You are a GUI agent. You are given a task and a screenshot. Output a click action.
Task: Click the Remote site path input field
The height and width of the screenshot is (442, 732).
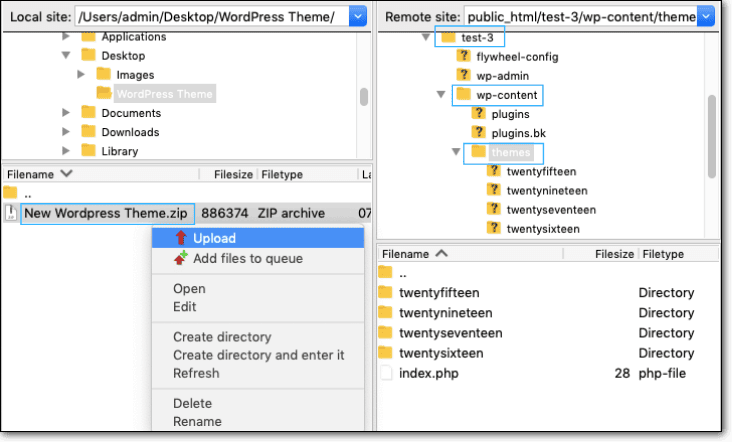coord(580,17)
